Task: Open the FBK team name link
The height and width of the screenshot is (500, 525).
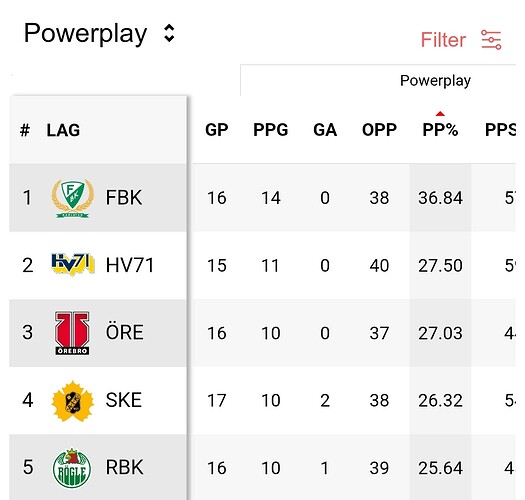Action: (124, 197)
